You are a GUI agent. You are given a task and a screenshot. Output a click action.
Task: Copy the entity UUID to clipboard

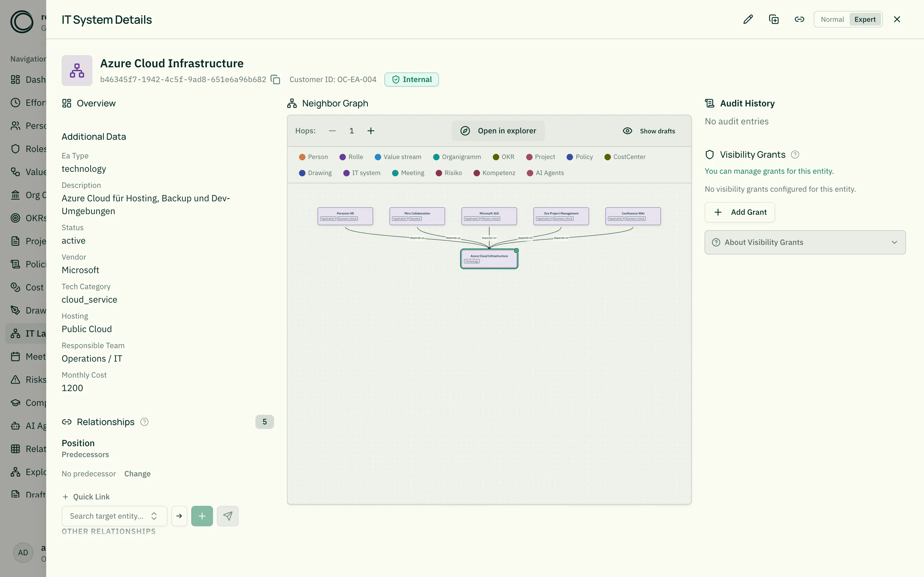tap(275, 79)
